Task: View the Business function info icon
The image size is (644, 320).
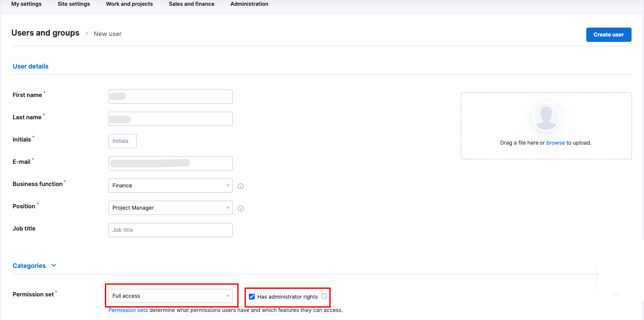Action: tap(240, 186)
